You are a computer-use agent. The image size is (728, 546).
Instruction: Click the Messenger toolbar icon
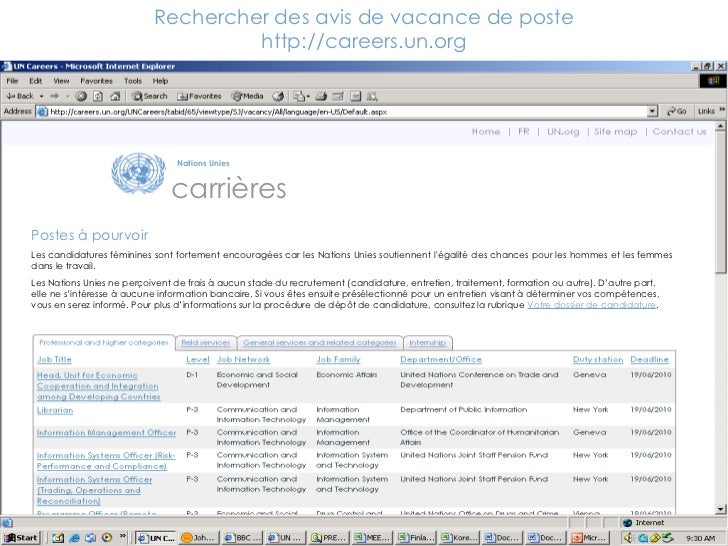pos(372,96)
